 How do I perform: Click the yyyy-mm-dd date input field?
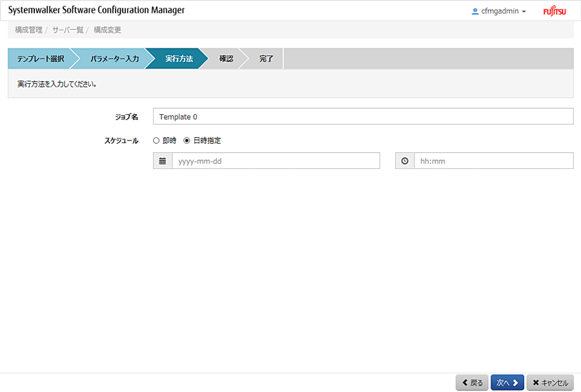click(276, 161)
